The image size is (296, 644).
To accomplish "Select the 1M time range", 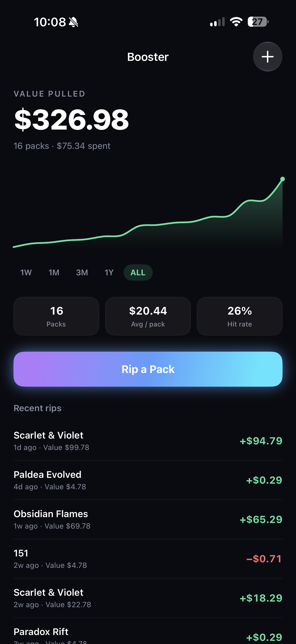I will (54, 273).
